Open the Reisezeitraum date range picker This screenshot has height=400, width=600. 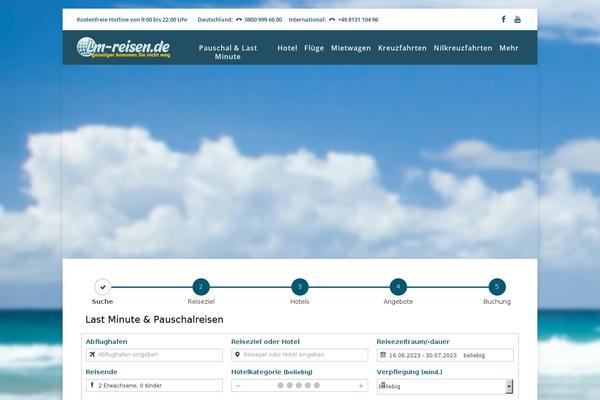(x=445, y=355)
